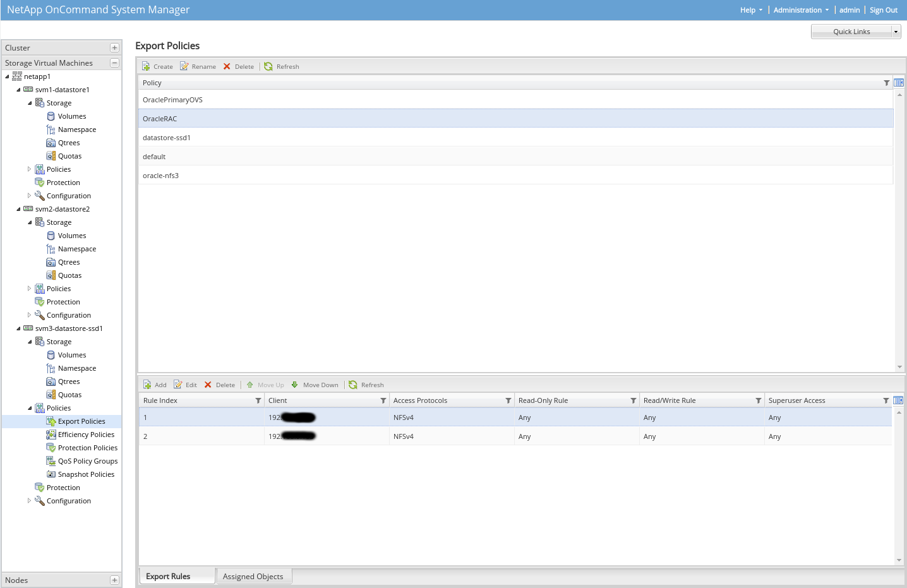Select Namespace under svm2-datastore2

(x=77, y=249)
